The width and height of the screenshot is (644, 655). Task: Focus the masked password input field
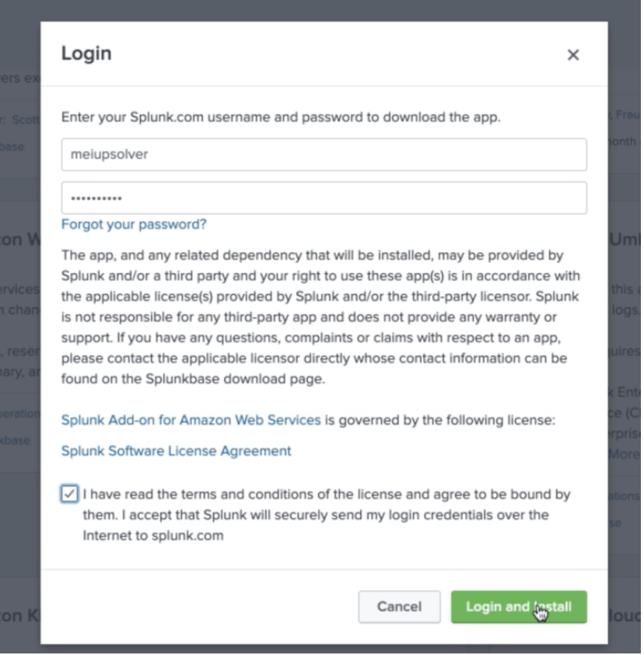click(324, 198)
